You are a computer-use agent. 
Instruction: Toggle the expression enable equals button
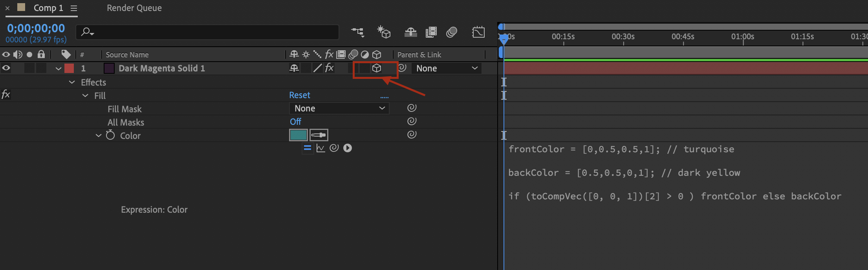click(x=308, y=148)
